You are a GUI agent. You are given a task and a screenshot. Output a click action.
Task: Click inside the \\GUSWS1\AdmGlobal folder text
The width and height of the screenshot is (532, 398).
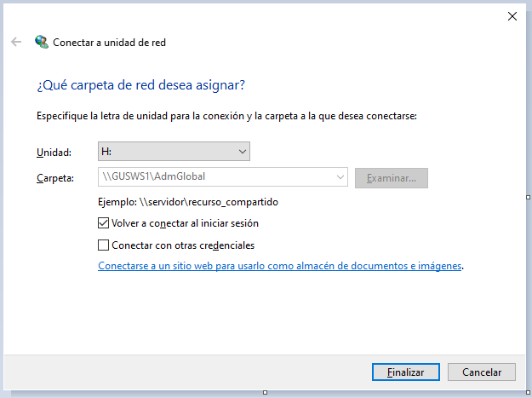(x=154, y=176)
